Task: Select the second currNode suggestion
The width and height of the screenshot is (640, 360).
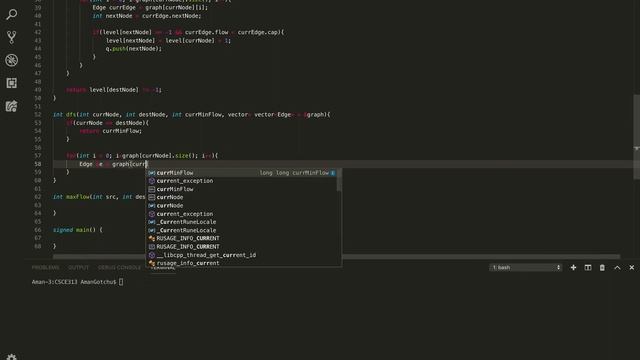Action: [x=241, y=205]
